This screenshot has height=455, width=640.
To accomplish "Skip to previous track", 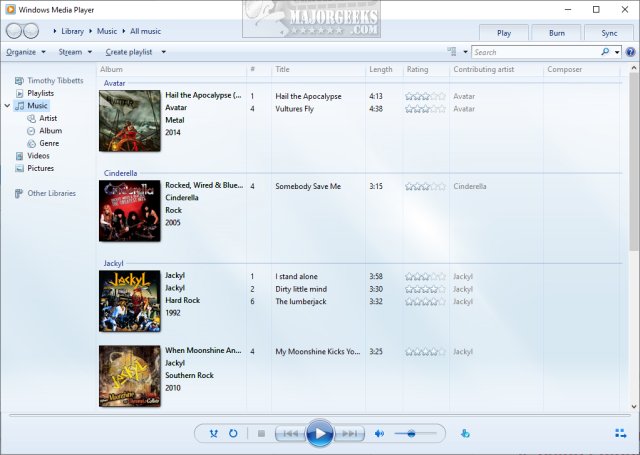I will pos(291,433).
